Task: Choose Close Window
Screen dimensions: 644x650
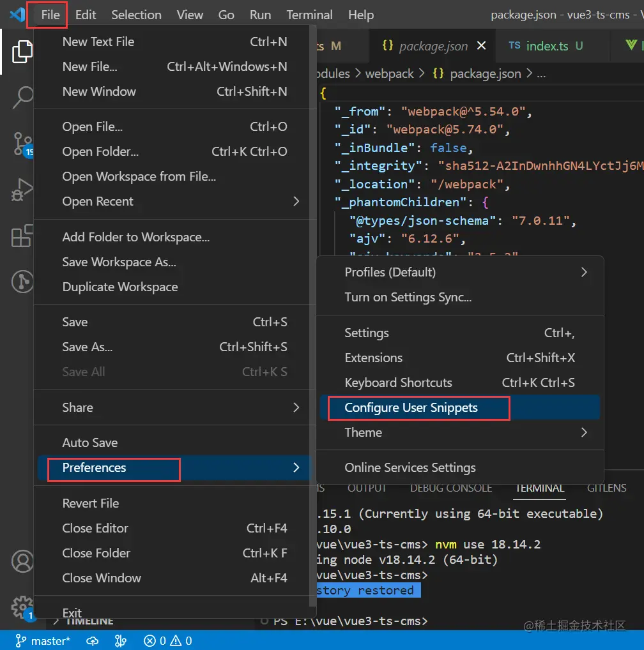Action: point(174,578)
